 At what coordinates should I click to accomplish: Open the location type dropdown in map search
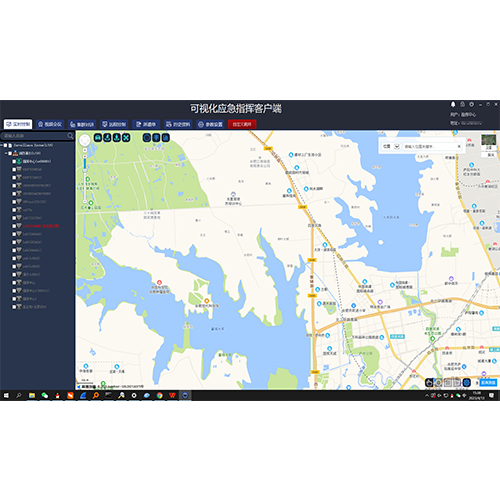click(397, 146)
